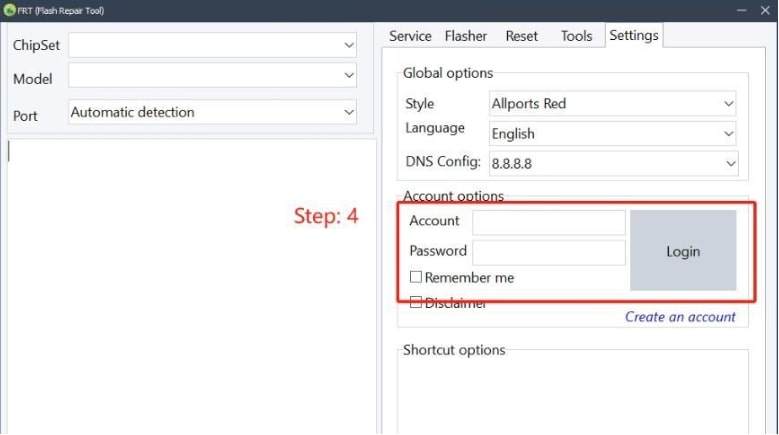The image size is (779, 435).
Task: Click the FRT app icon in title bar
Action: tap(9, 10)
